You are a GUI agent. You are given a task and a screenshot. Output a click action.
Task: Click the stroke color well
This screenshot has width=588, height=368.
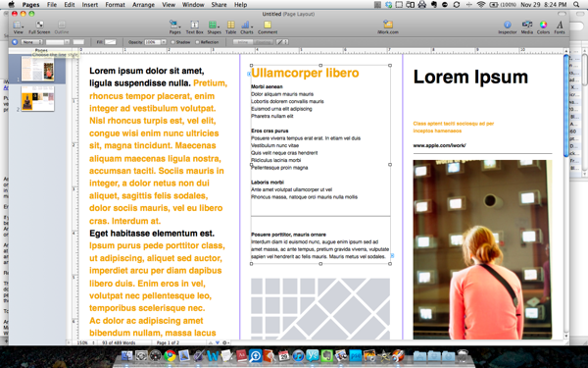tap(78, 42)
